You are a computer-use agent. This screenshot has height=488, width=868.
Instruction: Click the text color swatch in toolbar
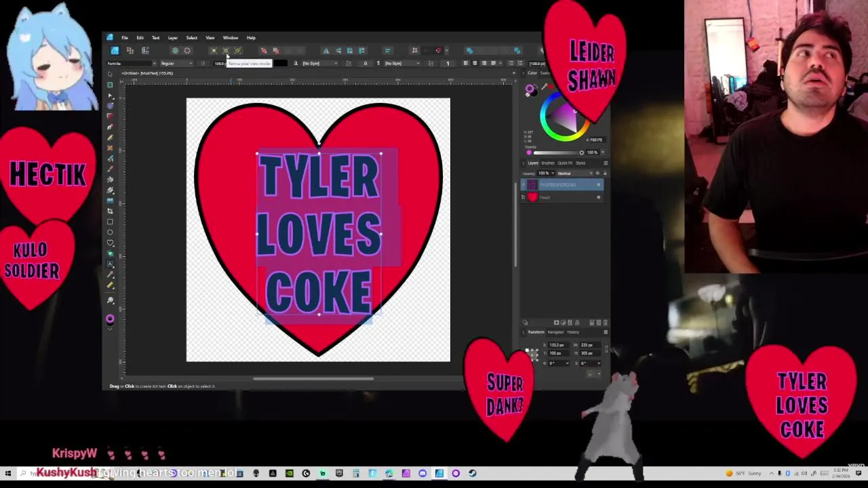tap(281, 64)
